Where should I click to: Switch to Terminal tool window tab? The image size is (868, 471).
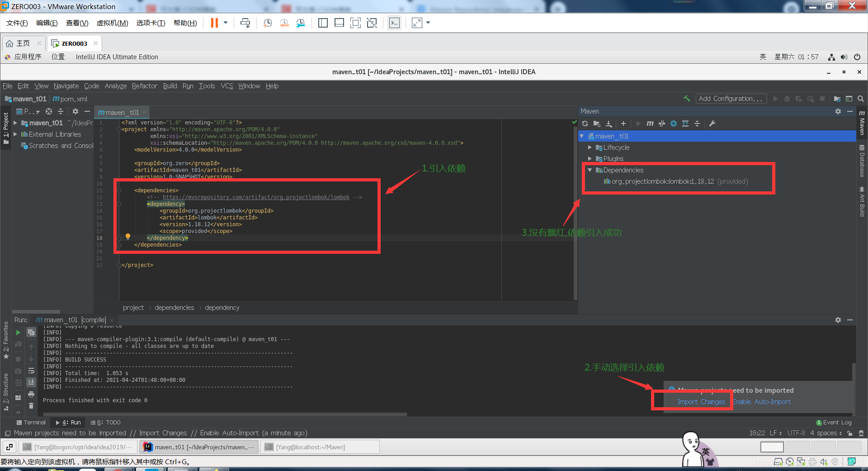click(x=31, y=423)
